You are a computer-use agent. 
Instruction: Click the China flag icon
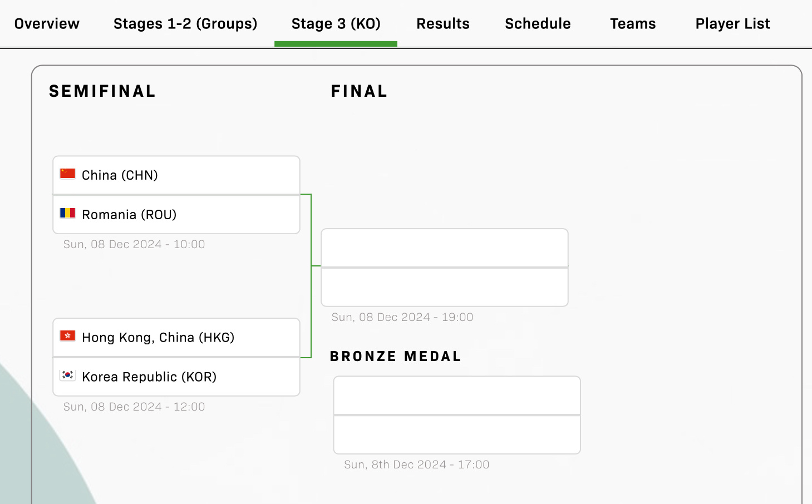point(67,174)
